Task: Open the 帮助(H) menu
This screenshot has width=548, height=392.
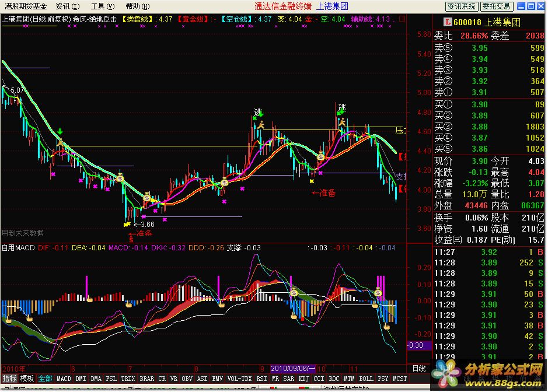Action: 137,6
